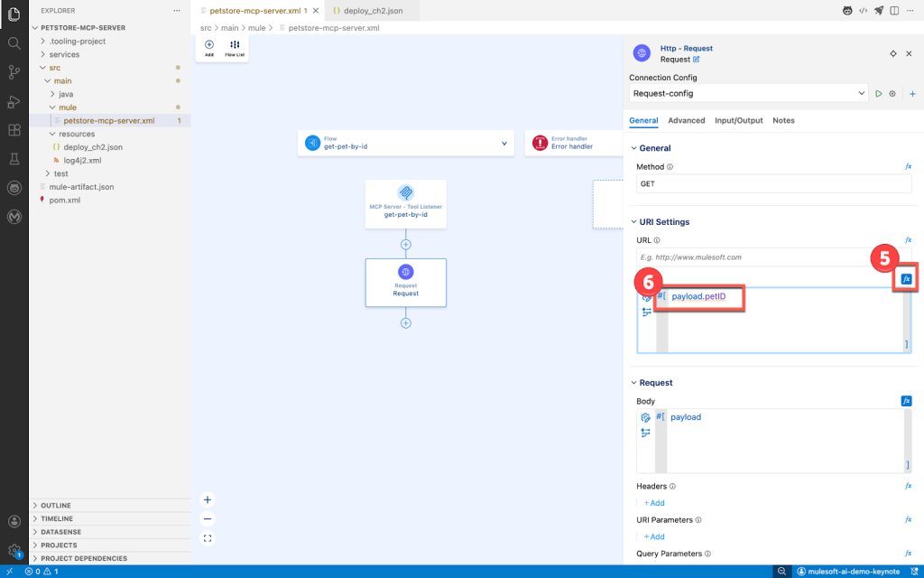Toggle fx mode on the Body field
Viewport: 924px width, 578px height.
[x=907, y=400]
